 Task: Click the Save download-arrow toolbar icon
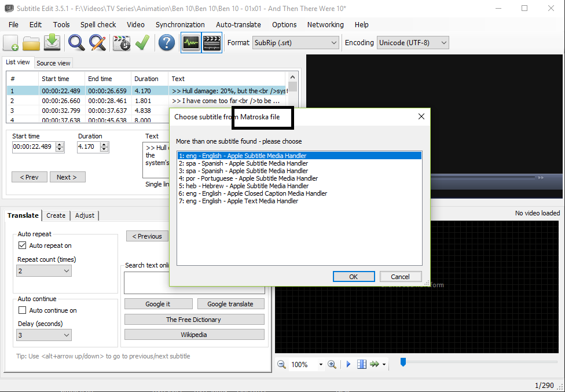tap(52, 42)
